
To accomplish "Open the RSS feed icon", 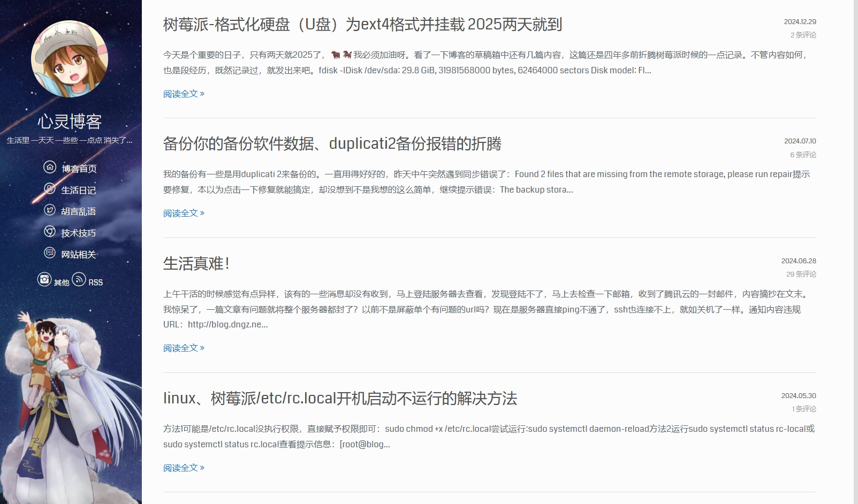I will point(79,279).
